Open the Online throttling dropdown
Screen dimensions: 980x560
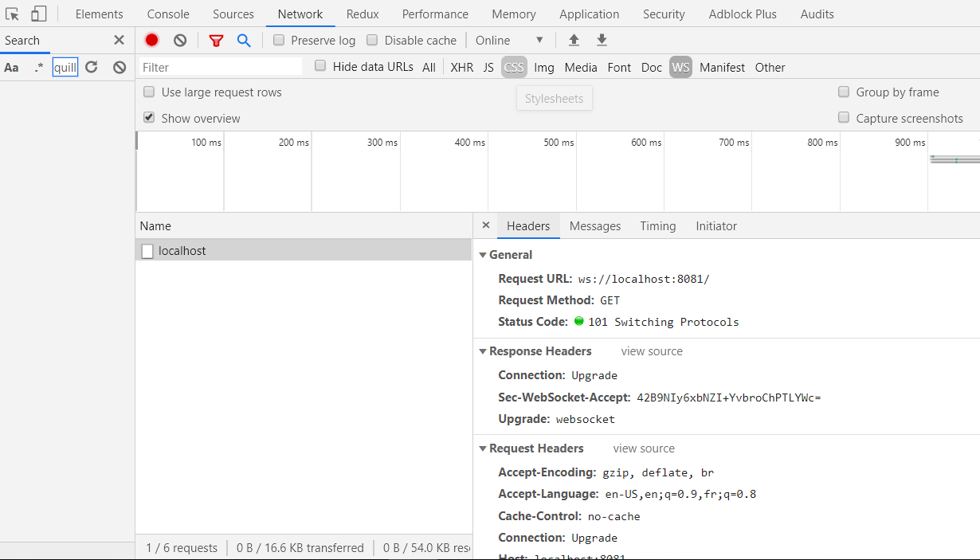(x=510, y=40)
